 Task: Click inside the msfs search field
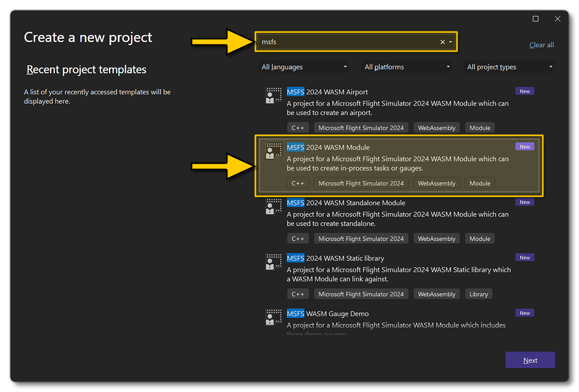pos(346,42)
